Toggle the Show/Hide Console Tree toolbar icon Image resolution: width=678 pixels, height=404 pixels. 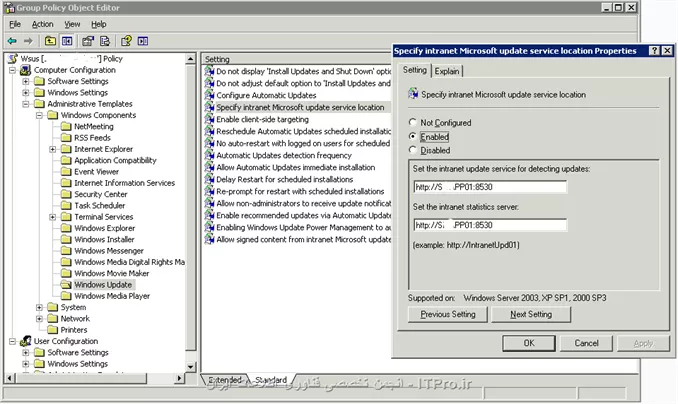[66, 41]
